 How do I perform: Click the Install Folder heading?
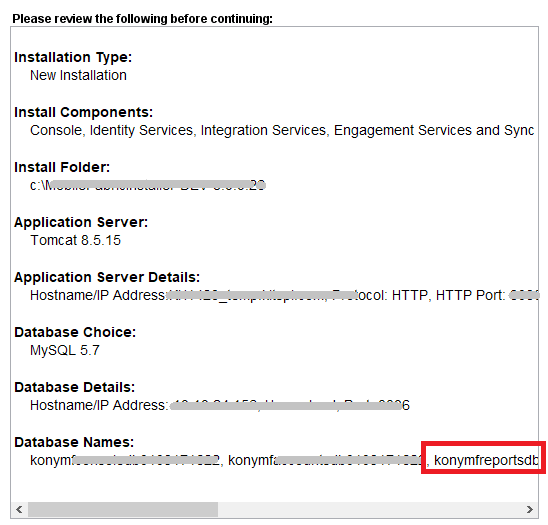point(62,167)
